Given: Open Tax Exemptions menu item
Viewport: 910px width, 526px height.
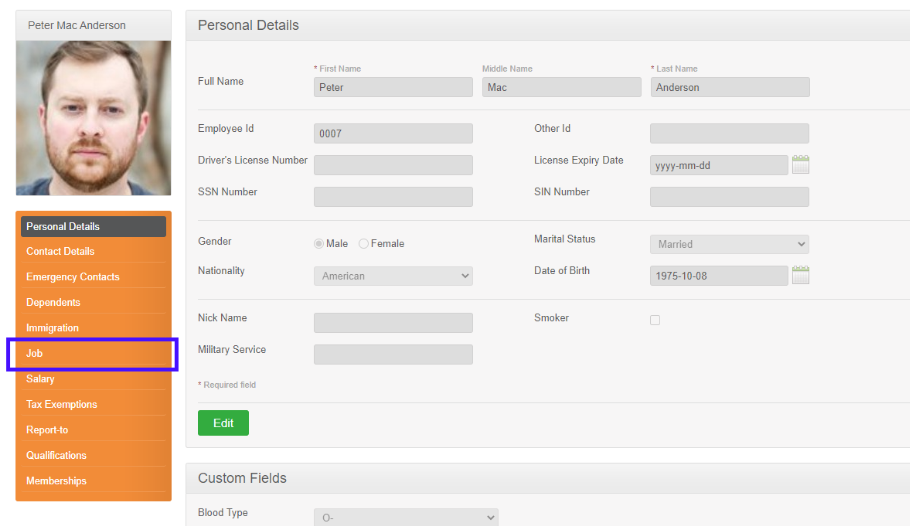Looking at the screenshot, I should point(93,404).
